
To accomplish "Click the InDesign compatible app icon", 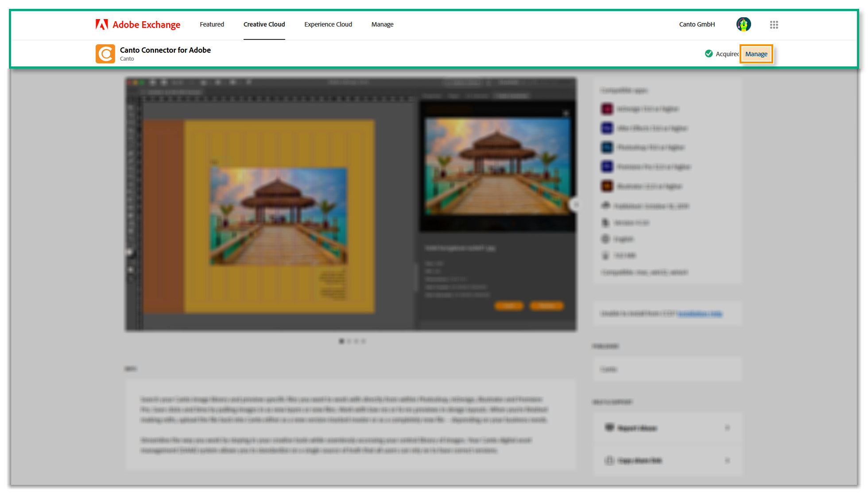I will point(607,109).
